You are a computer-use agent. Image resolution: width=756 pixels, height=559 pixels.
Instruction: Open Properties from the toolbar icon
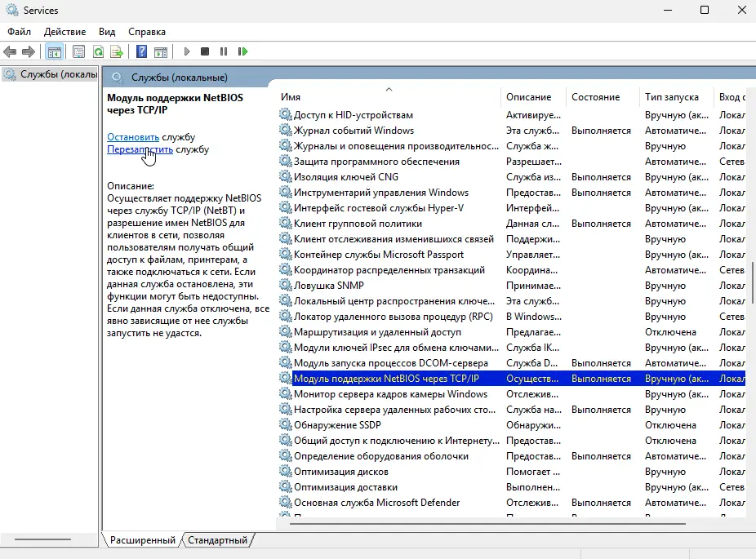pyautogui.click(x=78, y=51)
